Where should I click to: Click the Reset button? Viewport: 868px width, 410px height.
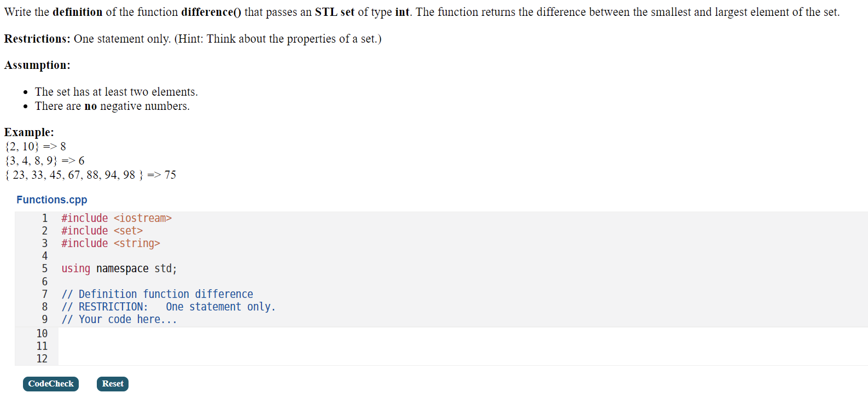point(112,384)
